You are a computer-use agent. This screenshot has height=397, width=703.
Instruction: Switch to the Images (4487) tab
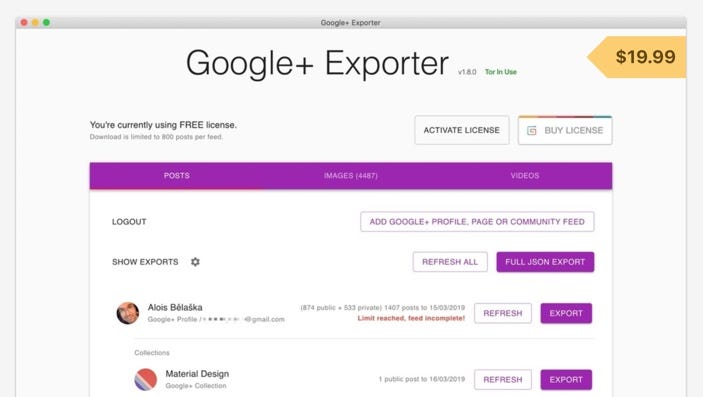point(351,175)
